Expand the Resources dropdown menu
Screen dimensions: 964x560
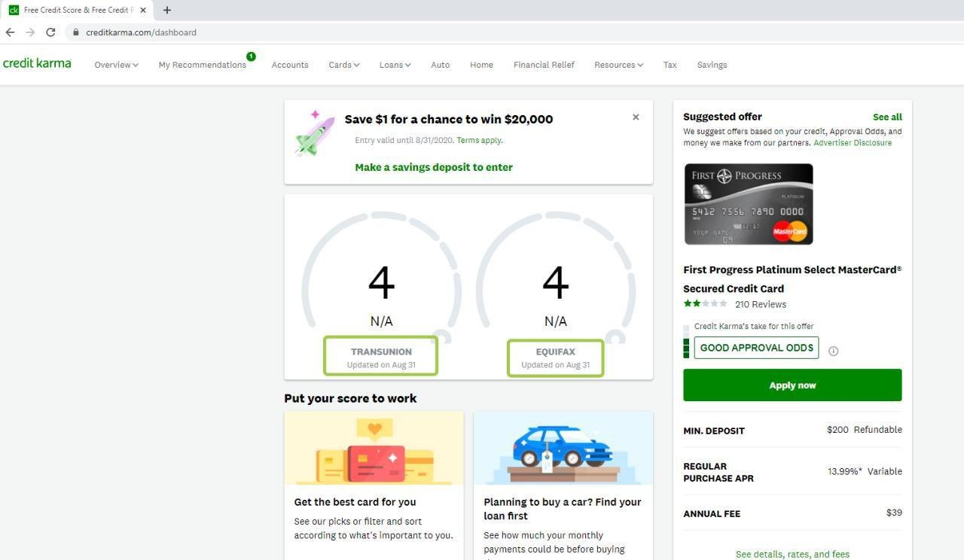[x=618, y=65]
